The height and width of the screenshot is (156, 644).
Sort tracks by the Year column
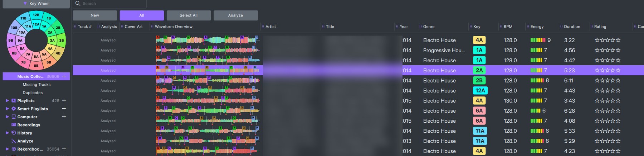coord(404,27)
